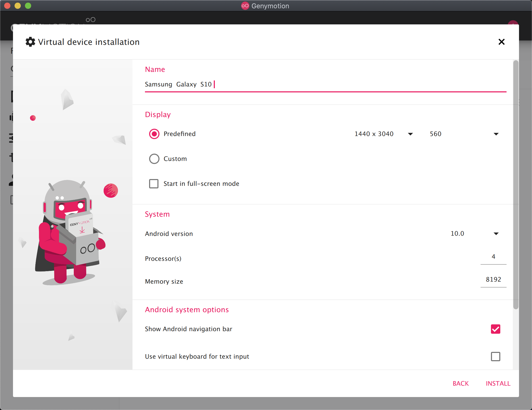Click the Genymotion logo in the title bar
The image size is (532, 410).
[x=245, y=6]
